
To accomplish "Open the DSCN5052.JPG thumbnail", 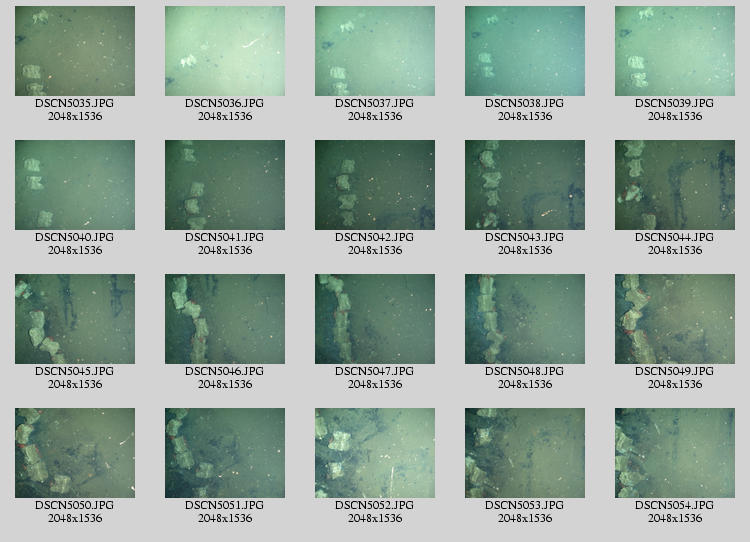I will click(375, 453).
